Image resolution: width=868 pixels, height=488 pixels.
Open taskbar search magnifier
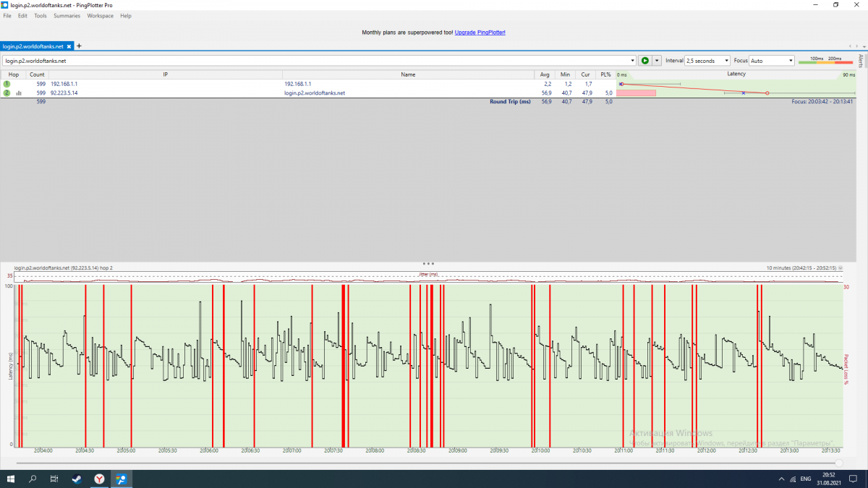[33, 479]
